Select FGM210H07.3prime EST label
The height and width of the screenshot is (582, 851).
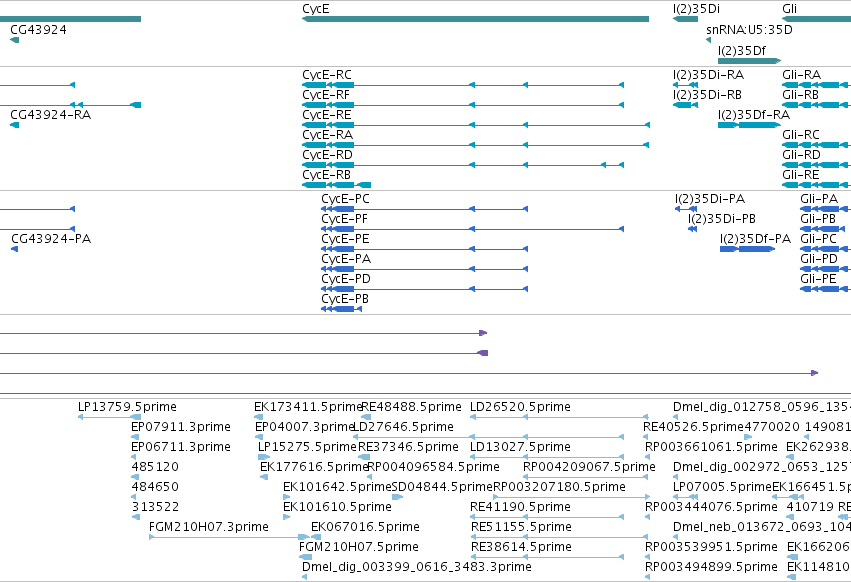coord(208,527)
